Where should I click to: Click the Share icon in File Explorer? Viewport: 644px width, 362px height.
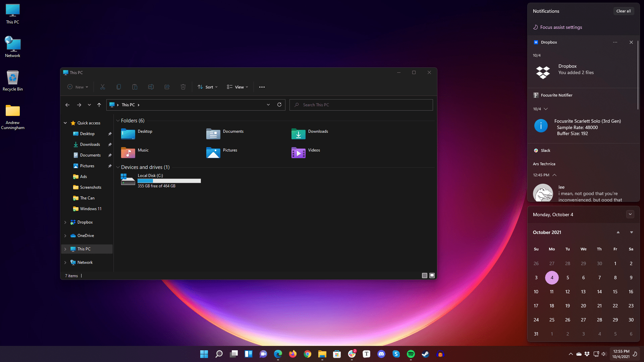click(x=167, y=87)
